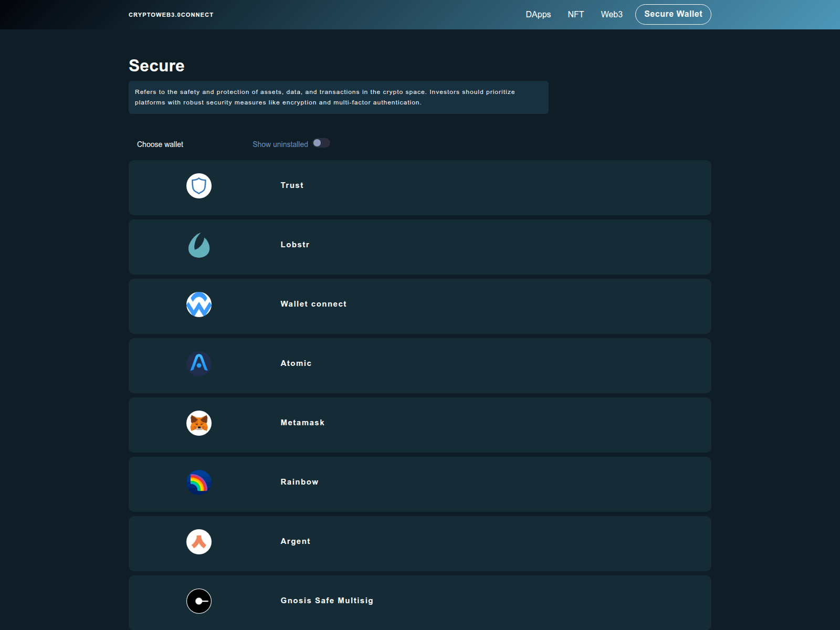Go to the Web3 nav link
This screenshot has width=840, height=630.
point(612,15)
